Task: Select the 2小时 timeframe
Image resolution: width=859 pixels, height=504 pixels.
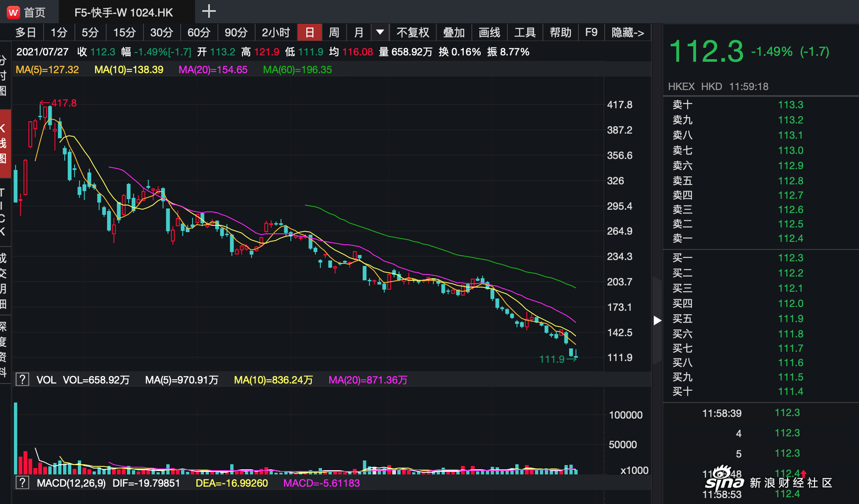Action: coord(276,33)
